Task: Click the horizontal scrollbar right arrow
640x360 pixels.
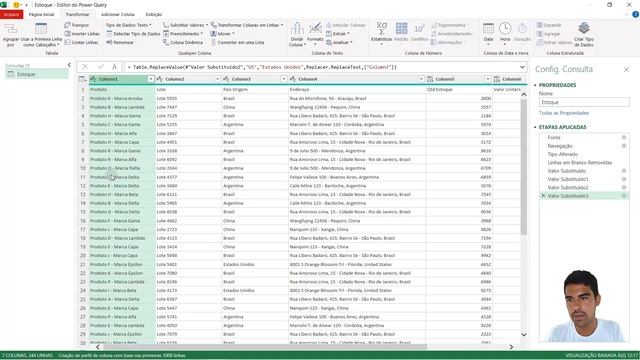Action: tap(511, 347)
